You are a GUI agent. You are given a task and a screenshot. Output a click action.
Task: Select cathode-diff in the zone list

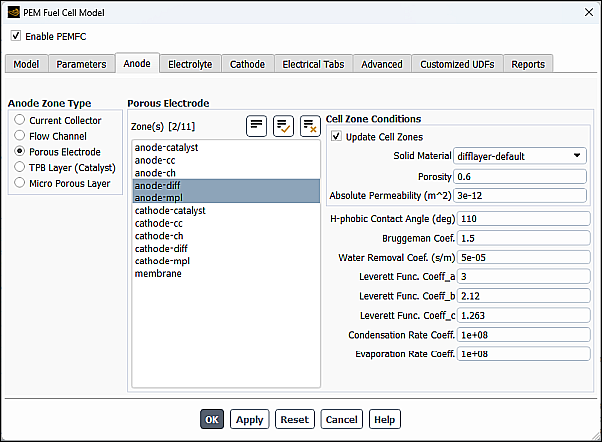click(226, 248)
